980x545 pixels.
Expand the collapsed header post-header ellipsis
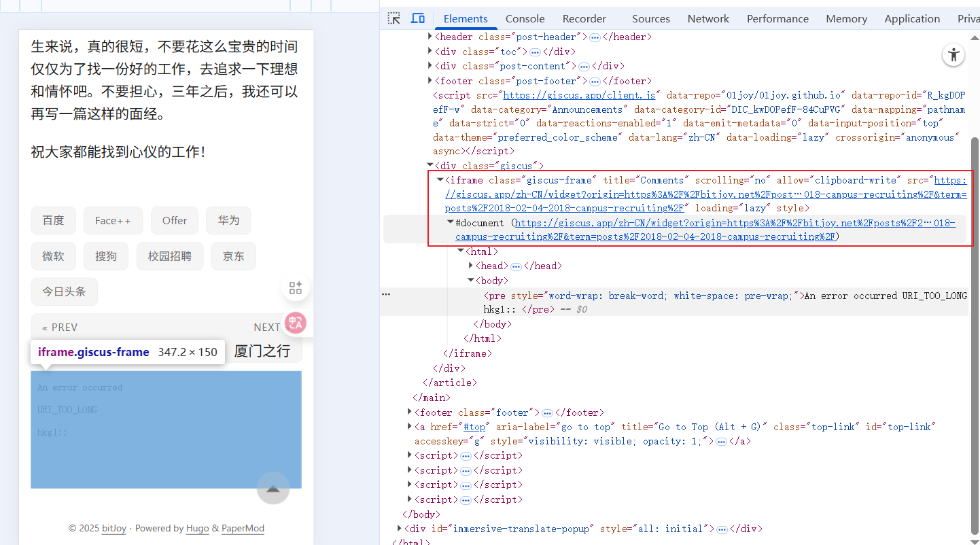pyautogui.click(x=595, y=37)
